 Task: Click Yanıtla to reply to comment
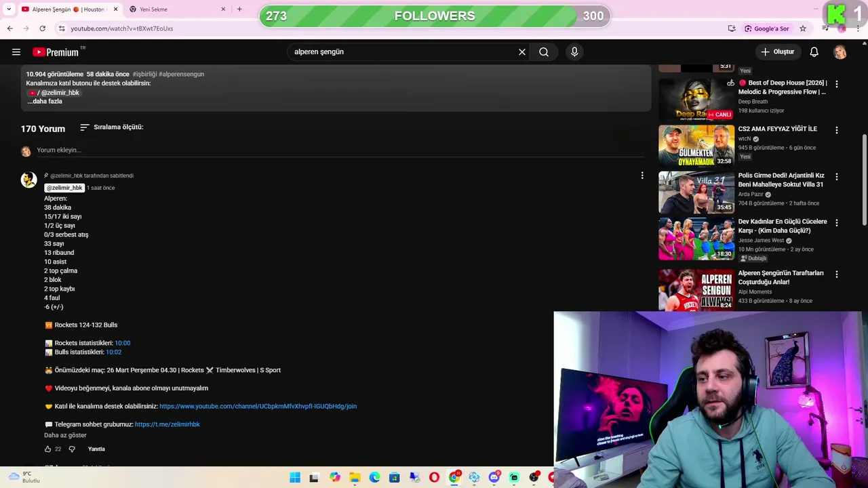coord(96,449)
